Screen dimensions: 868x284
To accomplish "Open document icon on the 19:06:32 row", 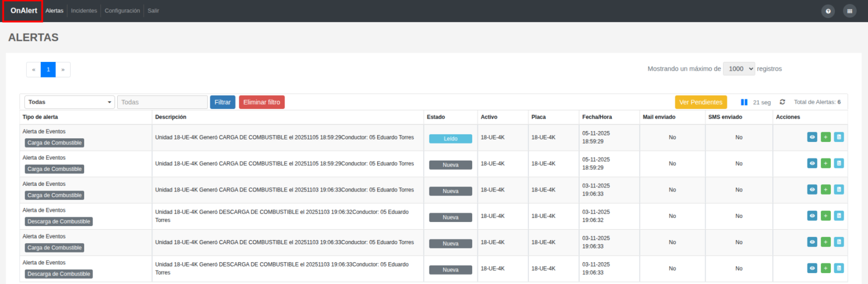I will click(x=839, y=216).
